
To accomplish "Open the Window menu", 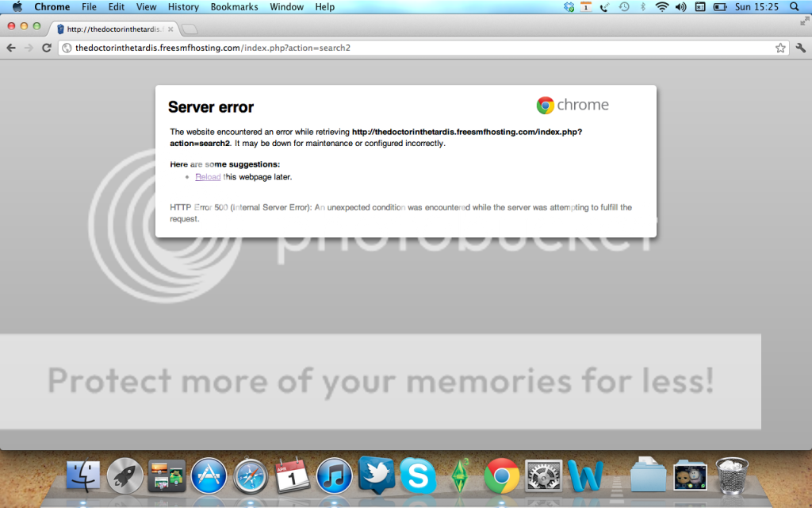I will 286,6.
